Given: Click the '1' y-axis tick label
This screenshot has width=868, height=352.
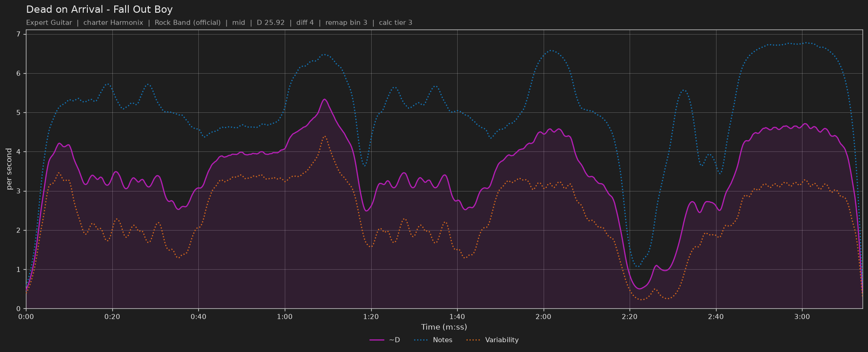Looking at the screenshot, I should (18, 270).
